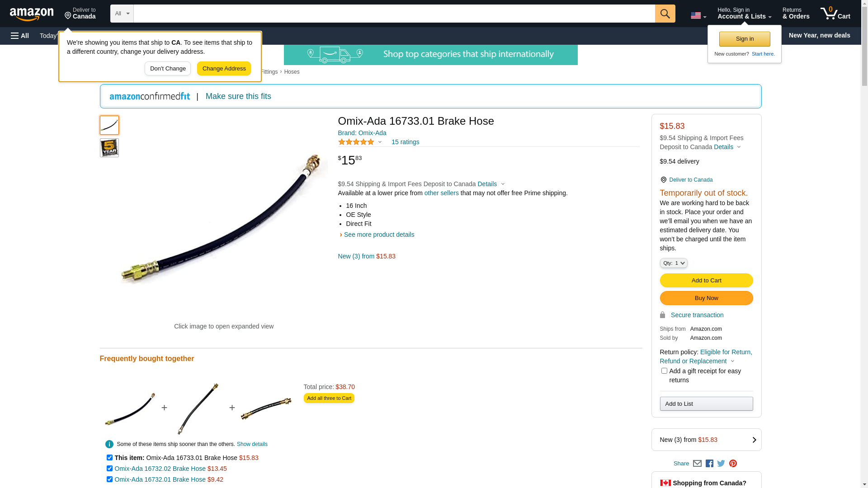868x488 pixels.
Task: Open New Year, new deals link
Action: pyautogui.click(x=819, y=35)
